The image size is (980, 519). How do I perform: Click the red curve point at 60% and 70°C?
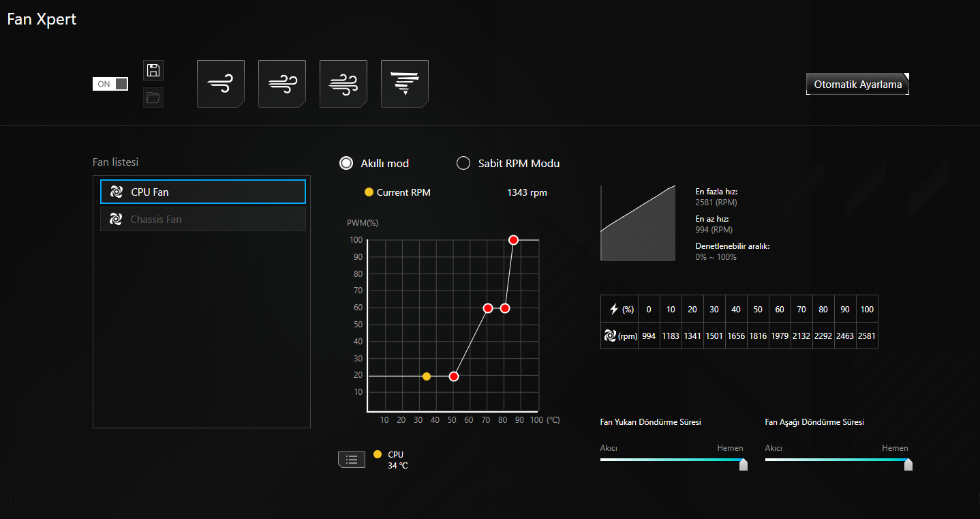(488, 308)
